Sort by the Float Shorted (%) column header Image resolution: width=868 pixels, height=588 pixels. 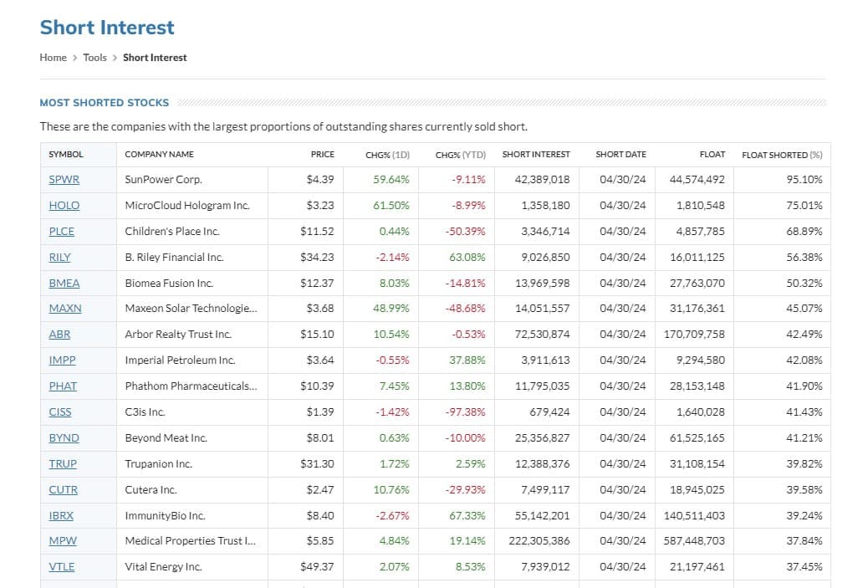(781, 155)
